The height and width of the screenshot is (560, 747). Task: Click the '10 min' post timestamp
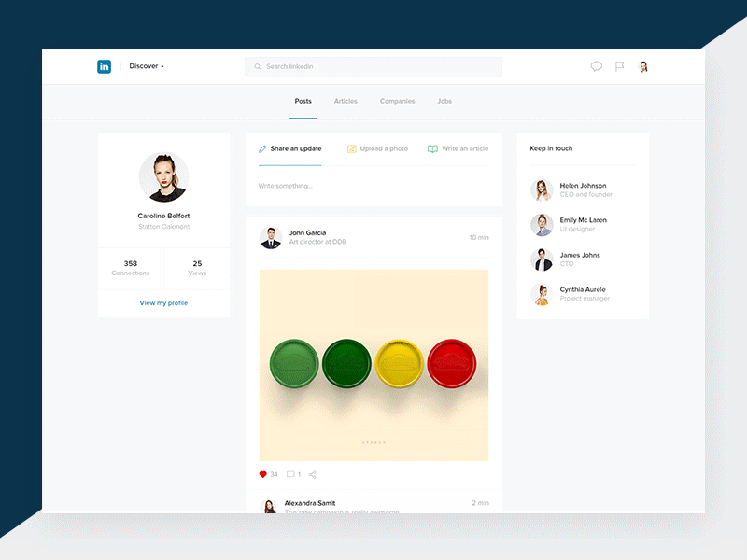[x=479, y=237]
